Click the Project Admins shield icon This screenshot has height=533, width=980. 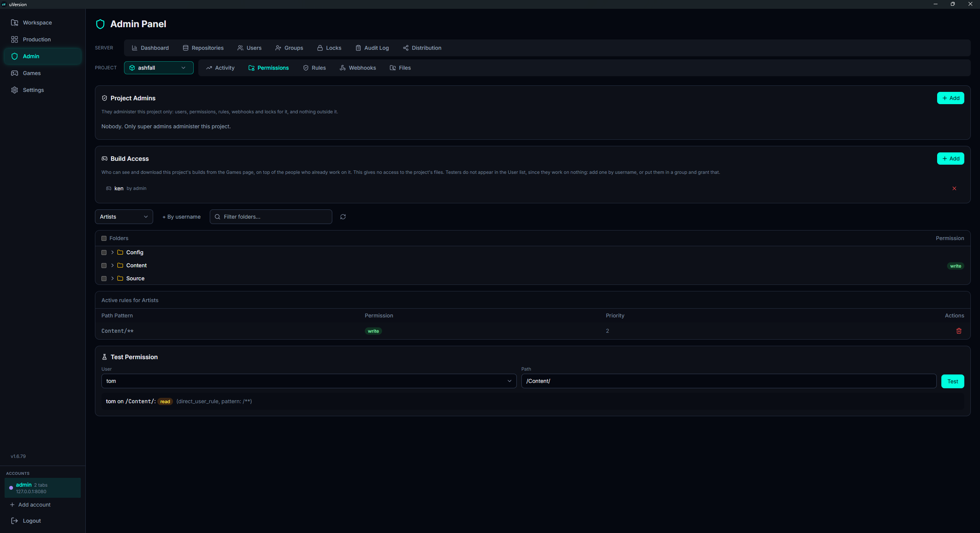tap(105, 98)
